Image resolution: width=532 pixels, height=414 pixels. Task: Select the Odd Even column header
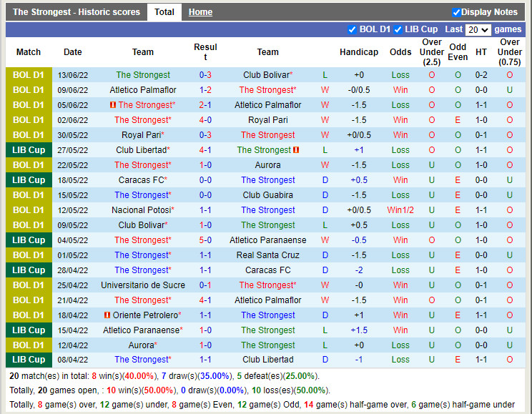458,52
